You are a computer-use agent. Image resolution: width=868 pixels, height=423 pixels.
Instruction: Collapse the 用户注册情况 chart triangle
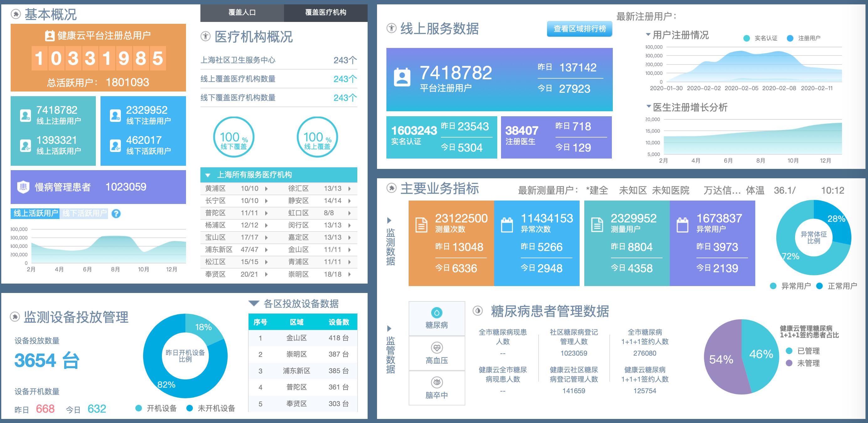tap(648, 34)
